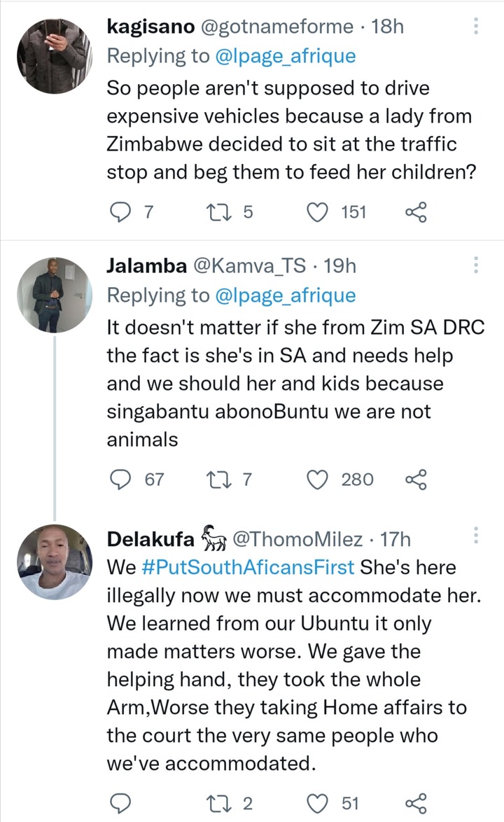Share kagisano's tweet
This screenshot has height=822, width=504.
(x=416, y=212)
